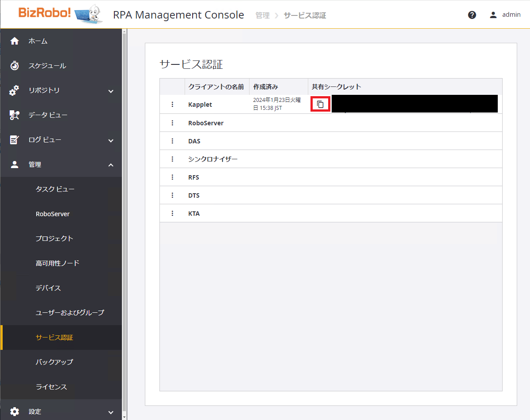The height and width of the screenshot is (420, 530).
Task: Select サービス認証 in sidebar
Action: click(61, 337)
